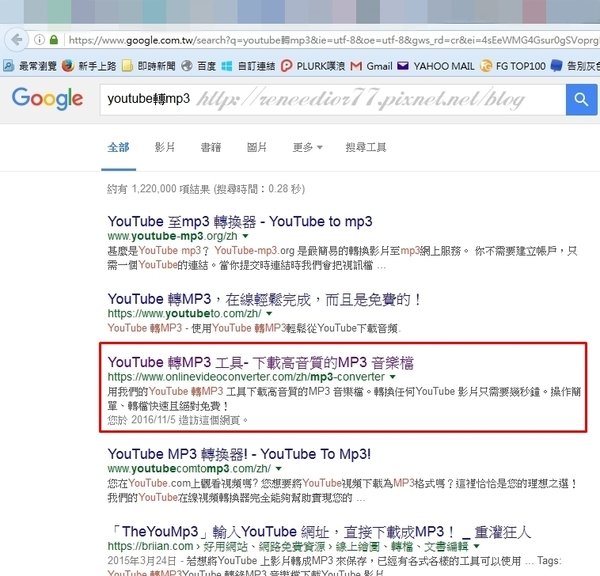Click 您於 2016/11/5 造訪這個網頁 note
Viewport: 600px width, 576px height.
(178, 420)
